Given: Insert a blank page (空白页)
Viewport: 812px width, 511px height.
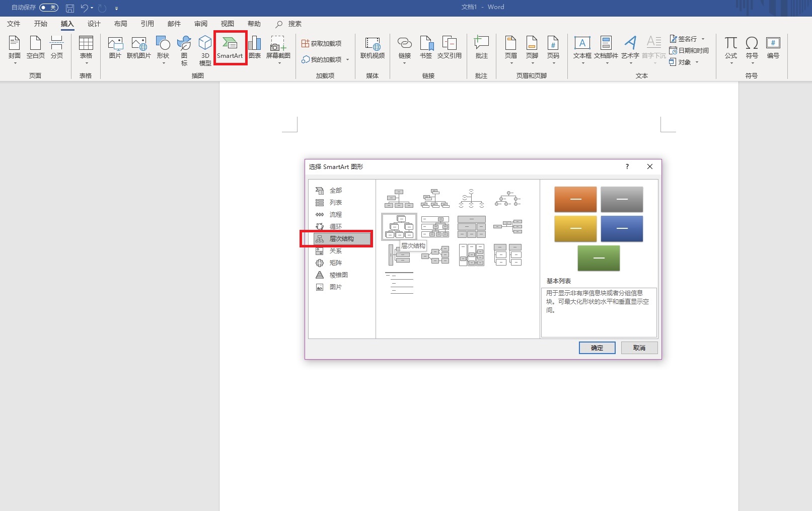Looking at the screenshot, I should (x=36, y=48).
